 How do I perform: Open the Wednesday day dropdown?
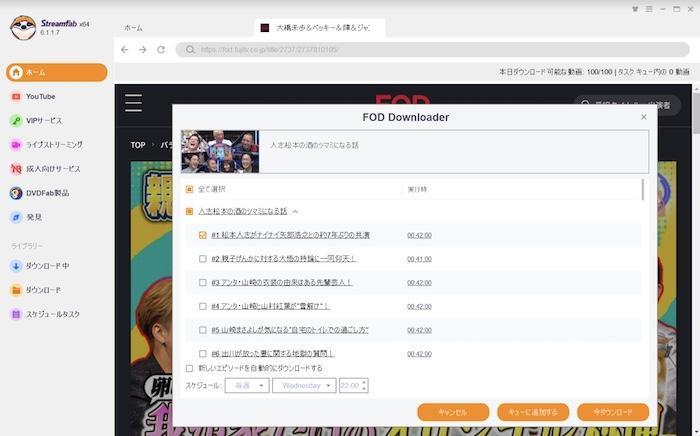304,386
